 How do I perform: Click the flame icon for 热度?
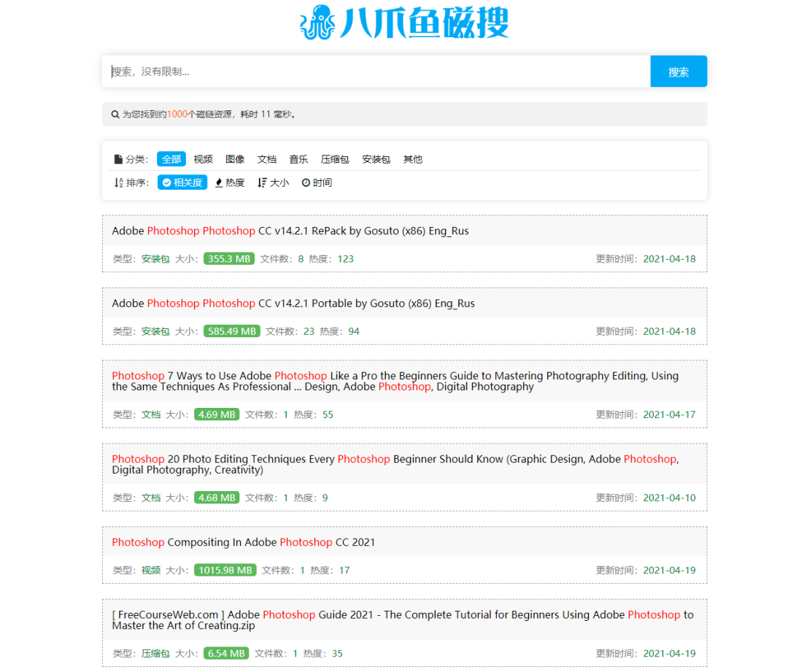(x=219, y=183)
